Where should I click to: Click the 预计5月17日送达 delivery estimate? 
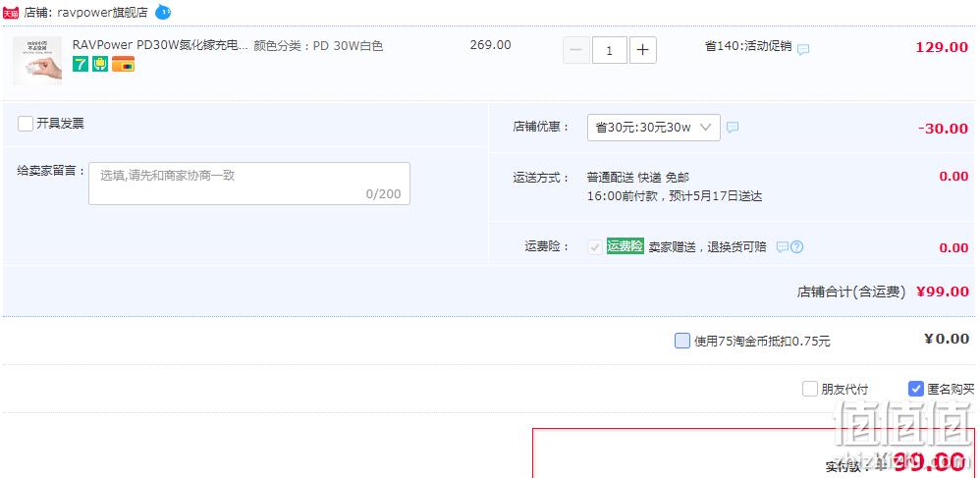716,196
